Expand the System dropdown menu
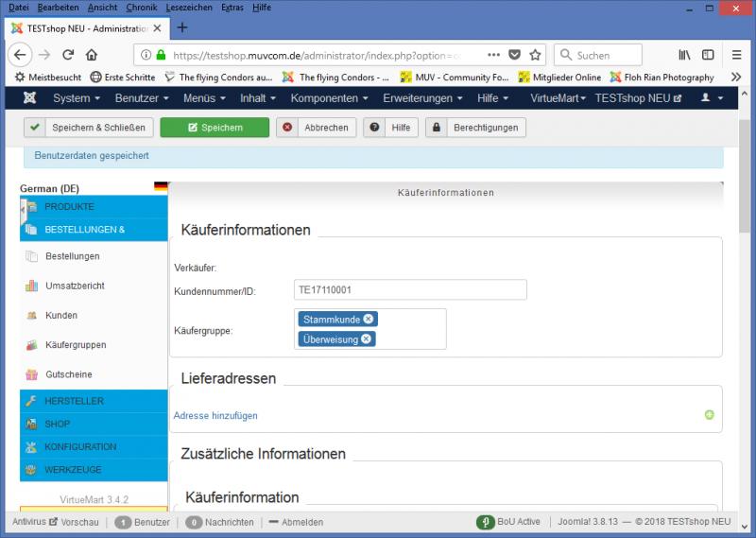This screenshot has width=756, height=538. click(x=77, y=98)
